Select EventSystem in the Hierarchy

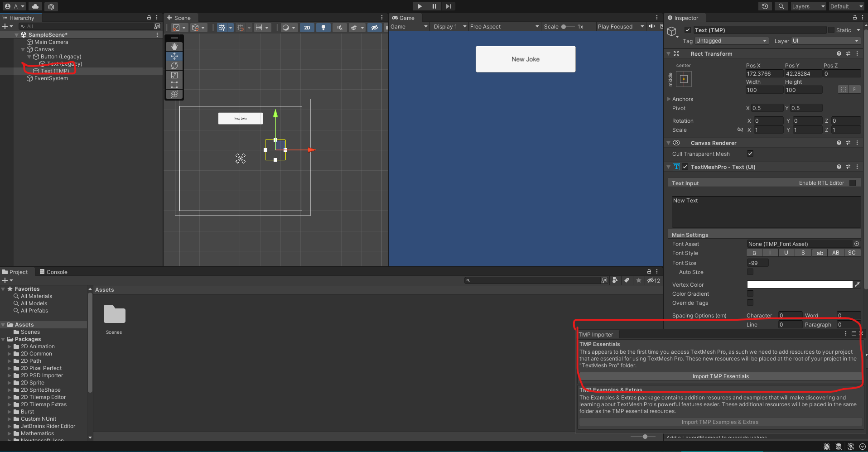tap(51, 78)
